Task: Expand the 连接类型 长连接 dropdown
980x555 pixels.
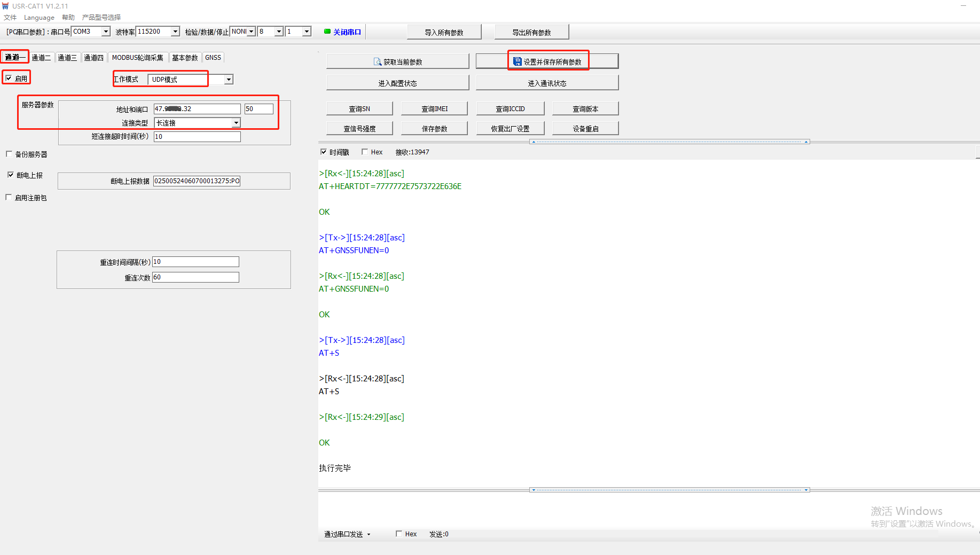Action: (236, 123)
